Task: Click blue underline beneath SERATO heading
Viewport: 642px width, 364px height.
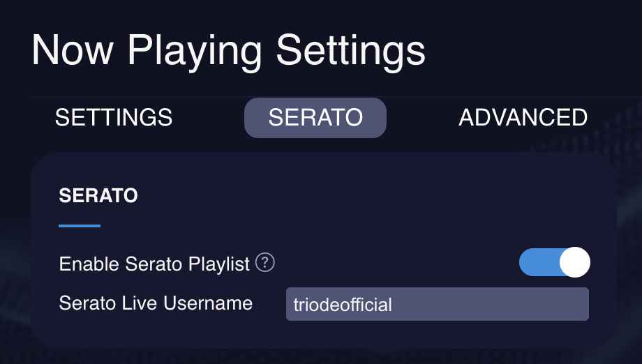Action: (x=80, y=226)
